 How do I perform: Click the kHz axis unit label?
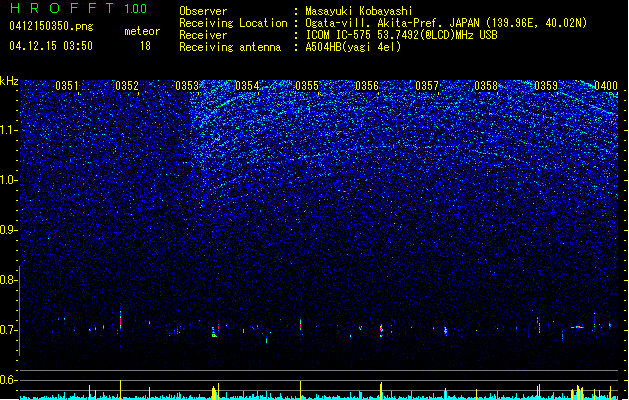coord(9,81)
